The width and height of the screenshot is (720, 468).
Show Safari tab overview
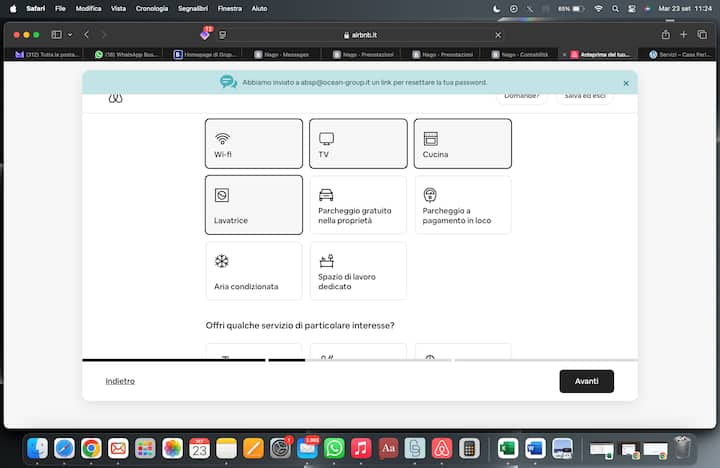click(702, 34)
